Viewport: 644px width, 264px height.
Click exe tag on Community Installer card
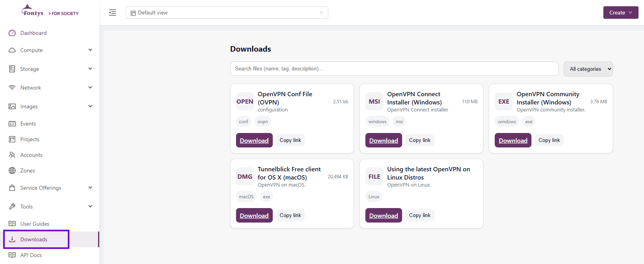click(x=529, y=122)
